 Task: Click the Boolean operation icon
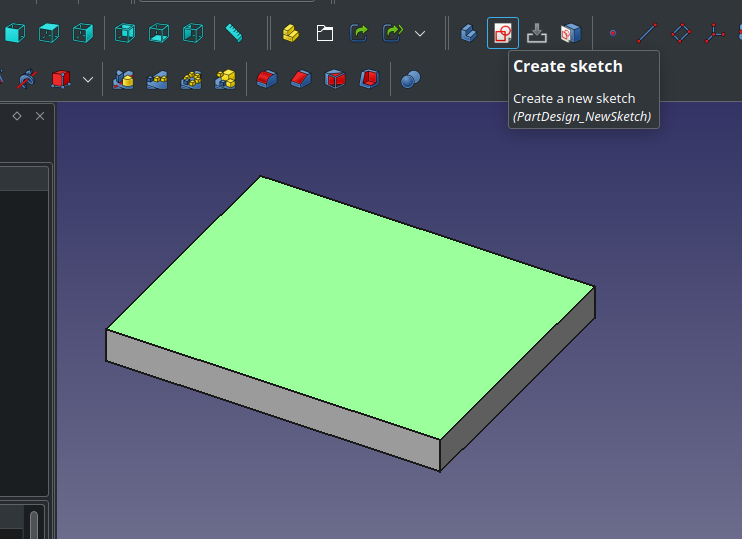click(x=410, y=78)
